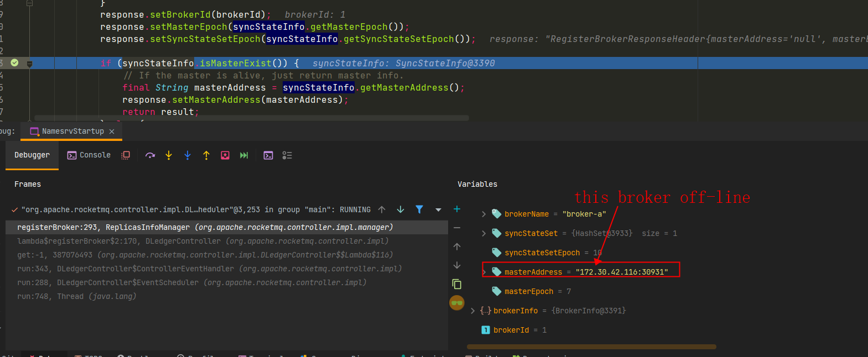Select the run:748 Thread frame

click(227, 296)
